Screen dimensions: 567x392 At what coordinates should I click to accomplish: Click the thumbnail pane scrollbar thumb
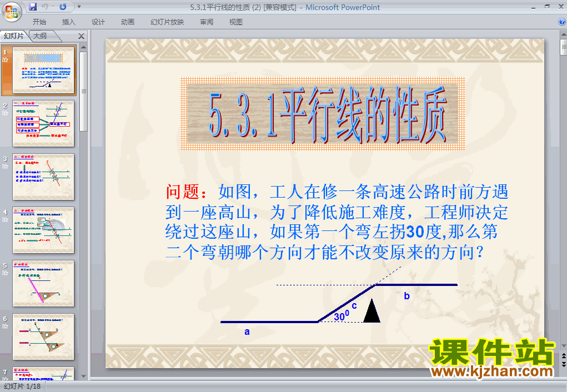coord(83,92)
